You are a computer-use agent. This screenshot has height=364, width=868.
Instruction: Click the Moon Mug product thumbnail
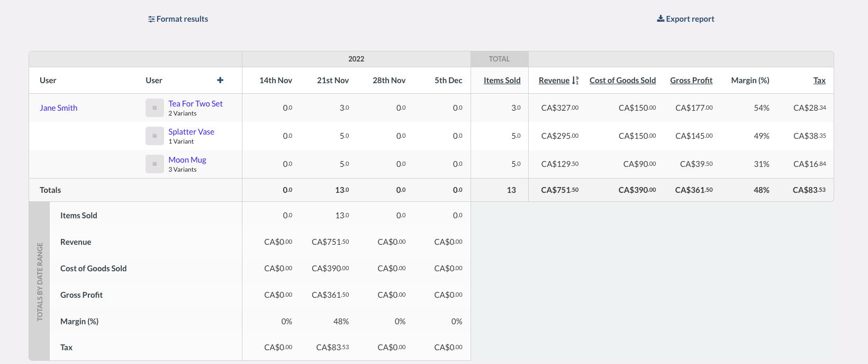coord(155,164)
